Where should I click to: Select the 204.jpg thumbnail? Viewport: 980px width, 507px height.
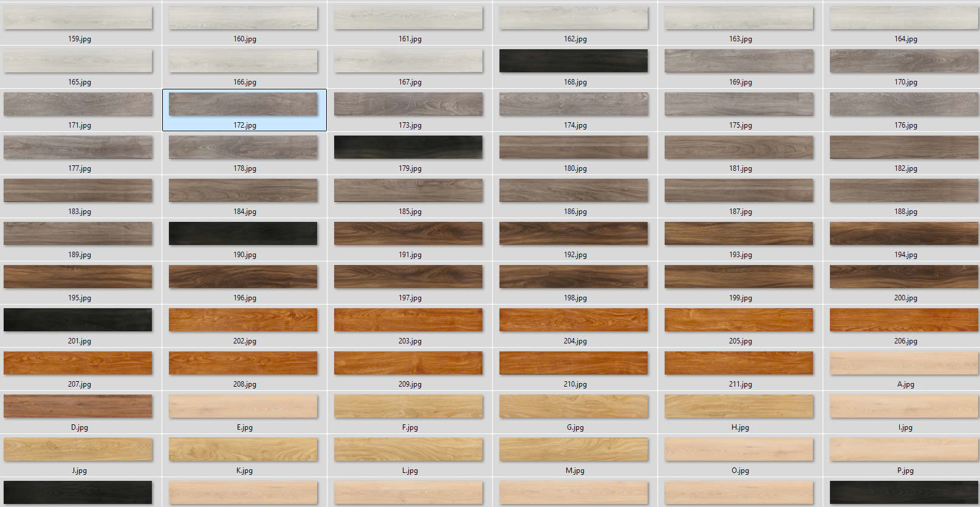point(574,320)
